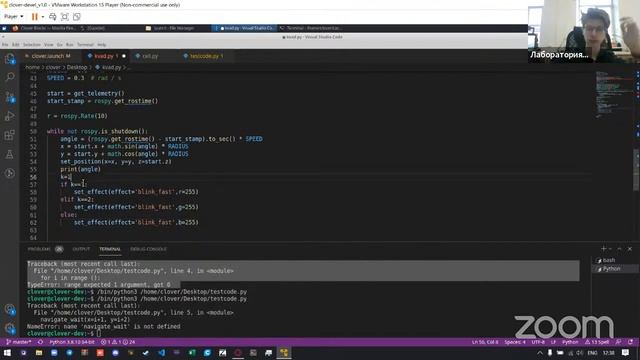This screenshot has height=360, width=640.
Task: Open the Player dropdown menu
Action: coord(13,17)
